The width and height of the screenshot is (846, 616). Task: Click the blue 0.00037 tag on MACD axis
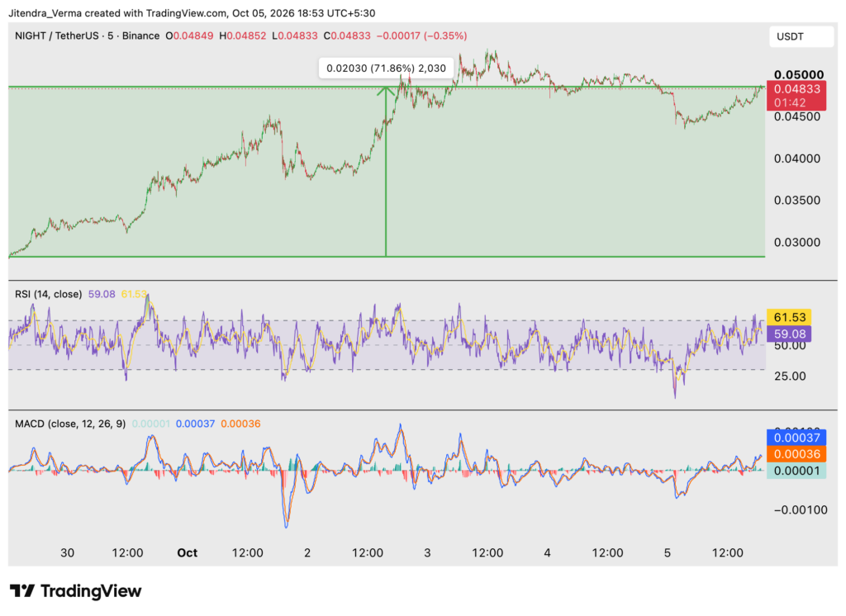click(x=796, y=438)
